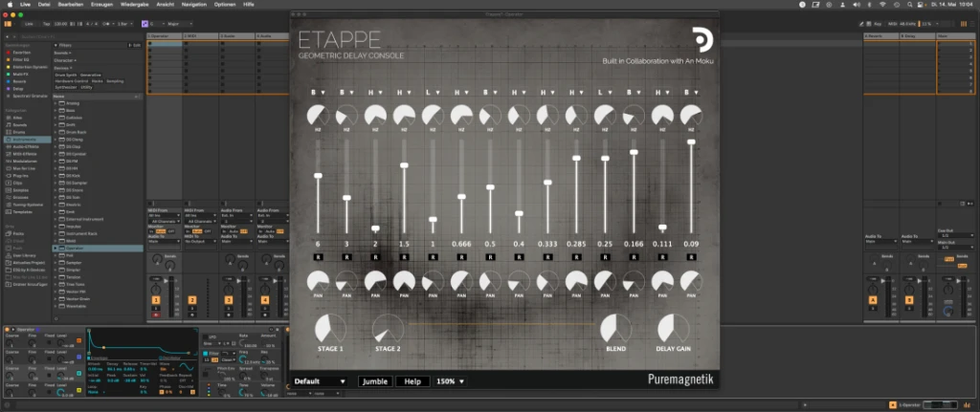This screenshot has height=412, width=980.
Task: Open the 150% zoom dropdown in Etappe
Action: (450, 380)
